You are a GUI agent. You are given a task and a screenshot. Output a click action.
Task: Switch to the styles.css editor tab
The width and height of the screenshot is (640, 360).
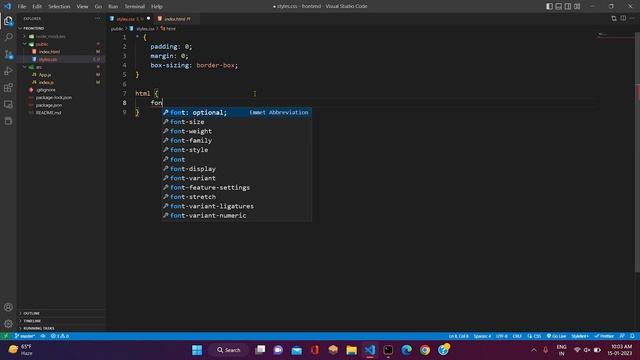tap(129, 19)
